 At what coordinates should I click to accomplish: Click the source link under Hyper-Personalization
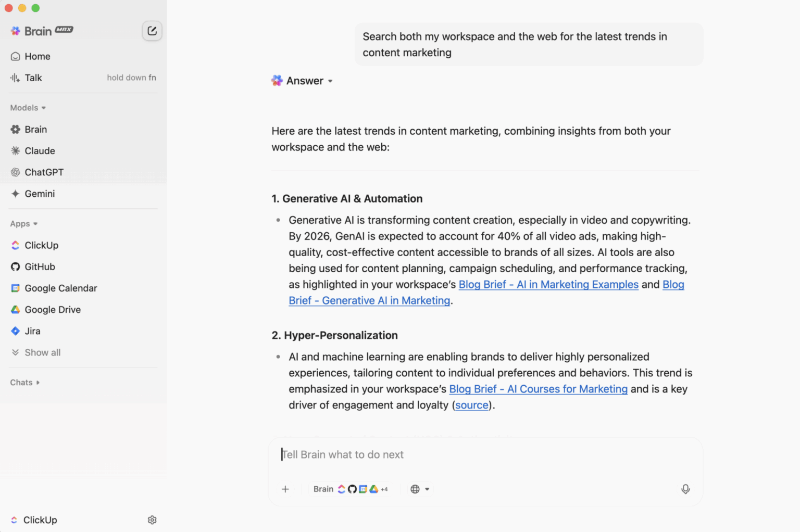(471, 405)
